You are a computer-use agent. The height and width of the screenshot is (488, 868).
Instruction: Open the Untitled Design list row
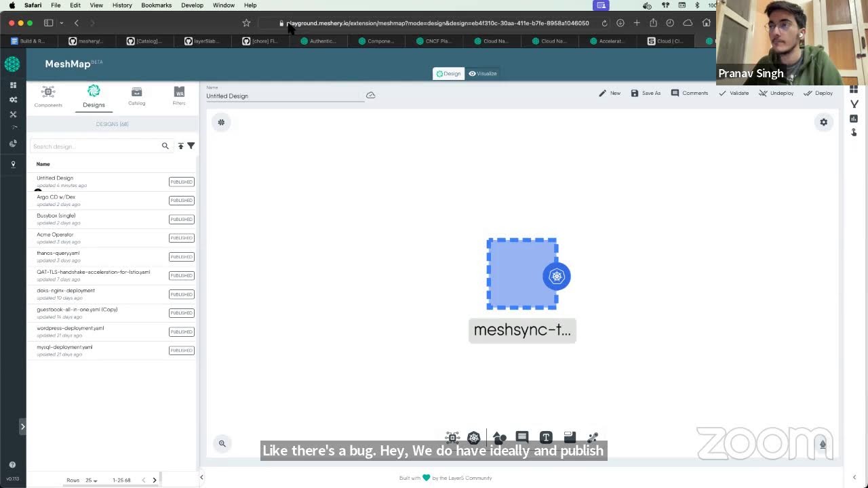[112, 182]
